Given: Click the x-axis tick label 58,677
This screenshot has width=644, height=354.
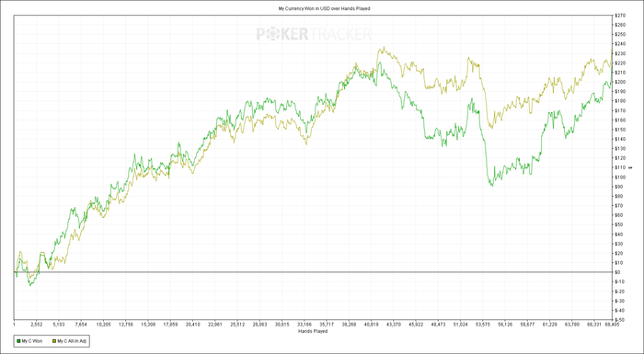Looking at the screenshot, I should point(527,325).
